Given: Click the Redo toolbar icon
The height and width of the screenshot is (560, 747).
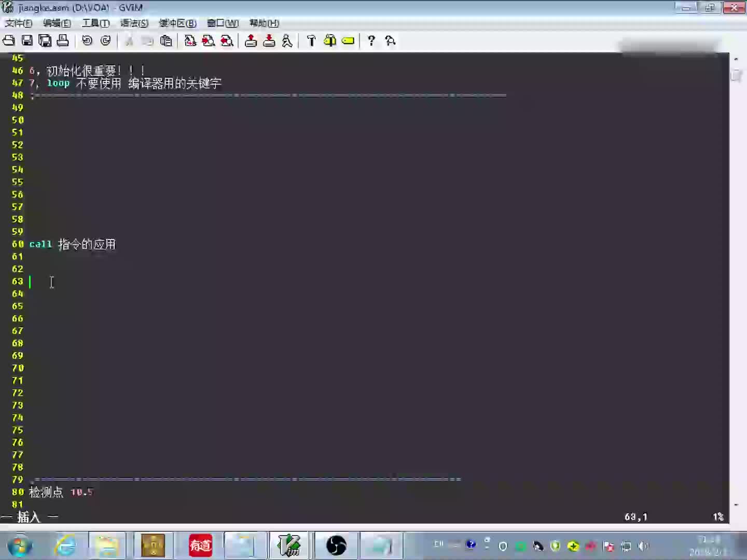Looking at the screenshot, I should tap(106, 40).
